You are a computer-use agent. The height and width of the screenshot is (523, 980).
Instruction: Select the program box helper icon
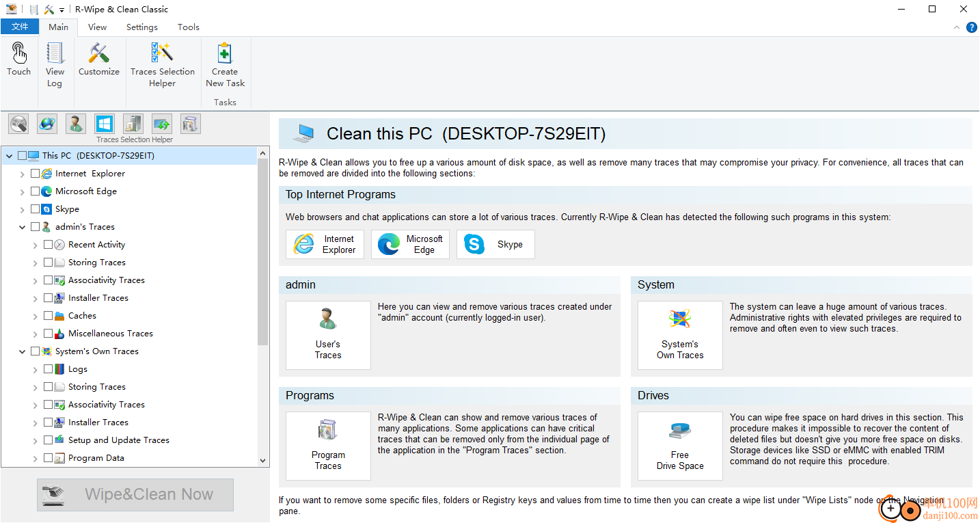[191, 124]
